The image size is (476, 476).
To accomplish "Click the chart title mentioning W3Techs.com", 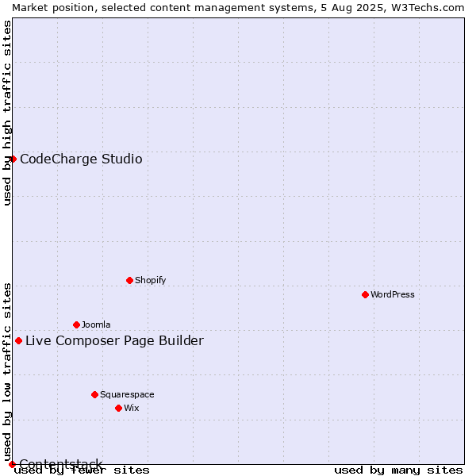I will (238, 8).
